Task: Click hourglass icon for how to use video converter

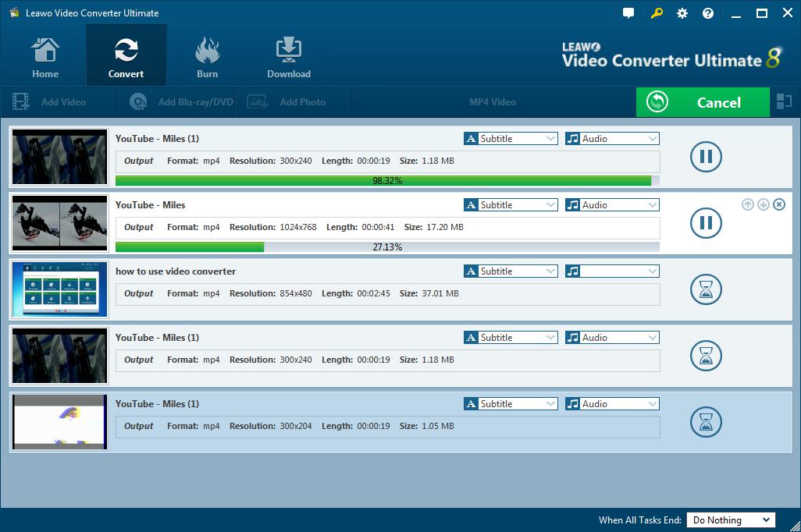Action: (x=706, y=289)
